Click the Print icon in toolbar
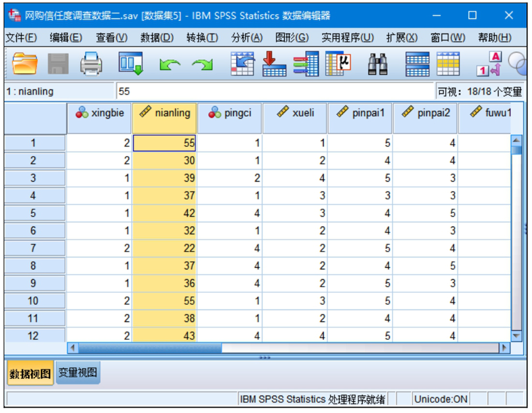Screen dimensions: 532x413 point(91,64)
